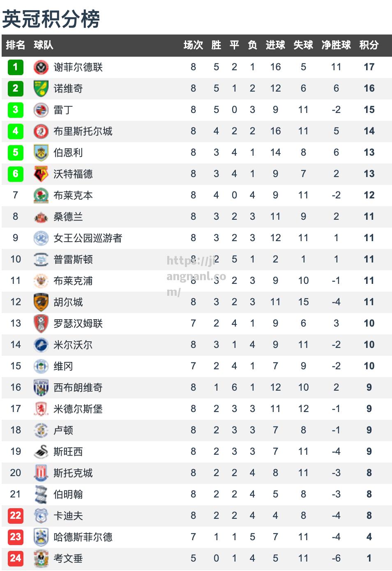Select the 排名 column header
Screen dimensions: 392x571
16,45
